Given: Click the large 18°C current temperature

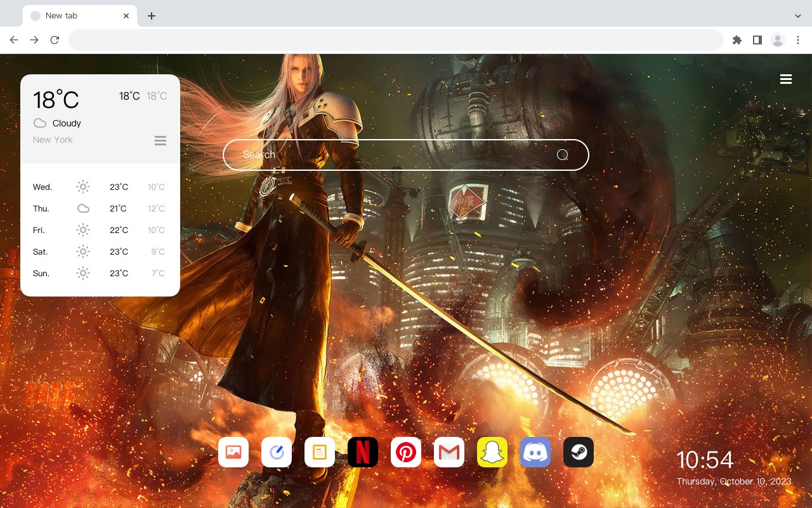Looking at the screenshot, I should tap(56, 100).
